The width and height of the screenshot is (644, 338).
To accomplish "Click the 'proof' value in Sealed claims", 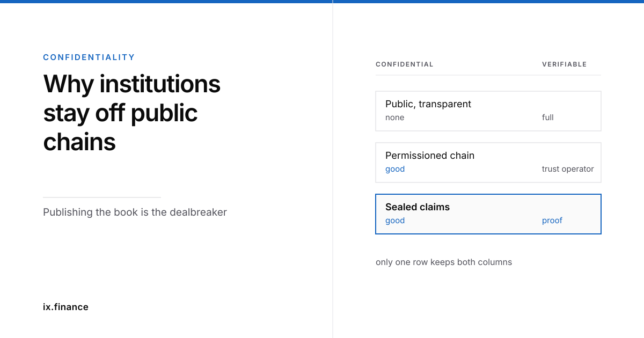I will pyautogui.click(x=552, y=221).
